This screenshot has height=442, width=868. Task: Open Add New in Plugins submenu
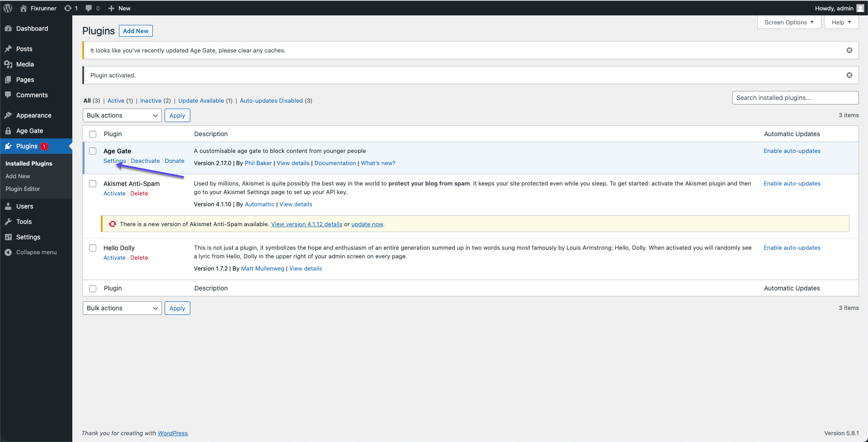click(x=18, y=176)
